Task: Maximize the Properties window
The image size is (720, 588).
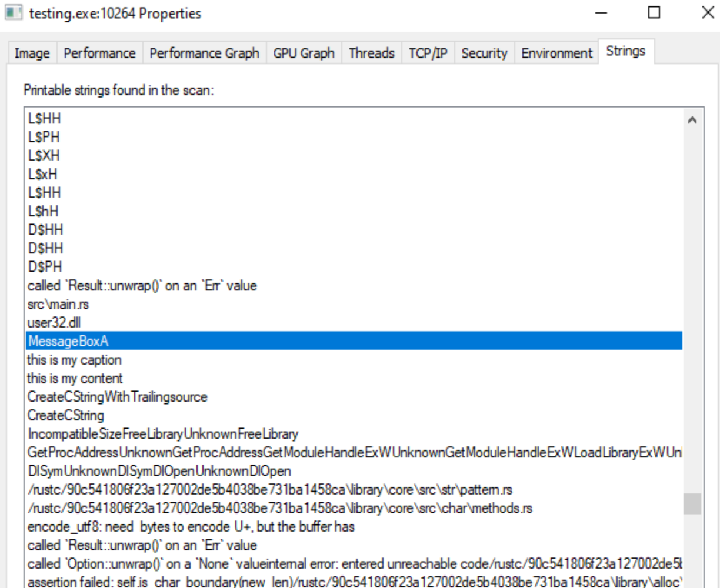Action: click(654, 13)
